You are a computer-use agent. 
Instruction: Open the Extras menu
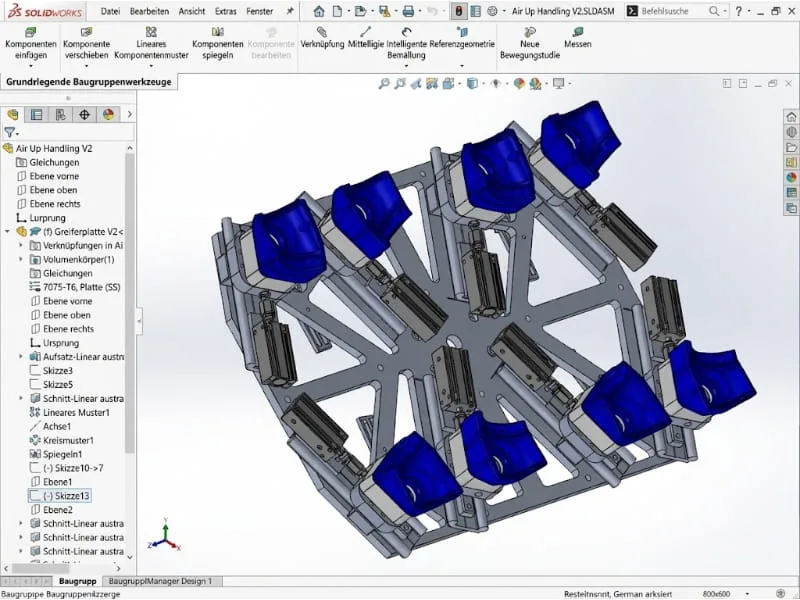pyautogui.click(x=226, y=11)
